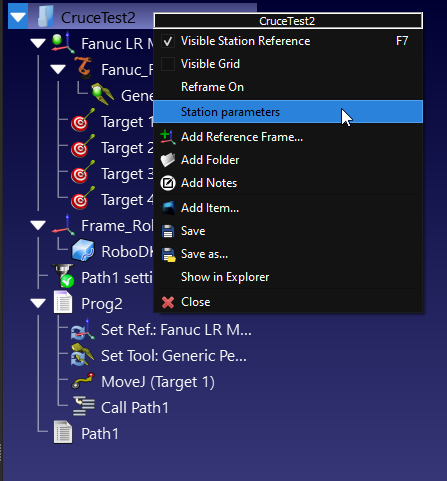This screenshot has width=447, height=481.
Task: Click the red X Close icon
Action: 168,302
